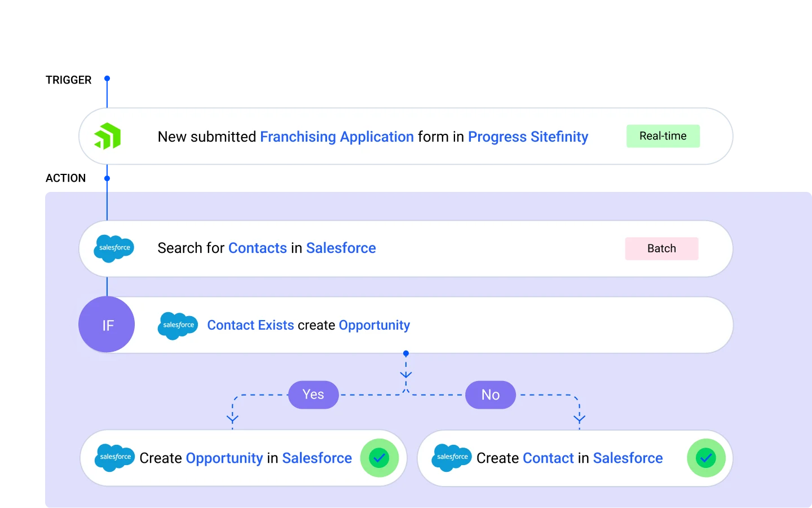Click the purple IF condition circle
This screenshot has height=508, width=812.
tap(107, 325)
